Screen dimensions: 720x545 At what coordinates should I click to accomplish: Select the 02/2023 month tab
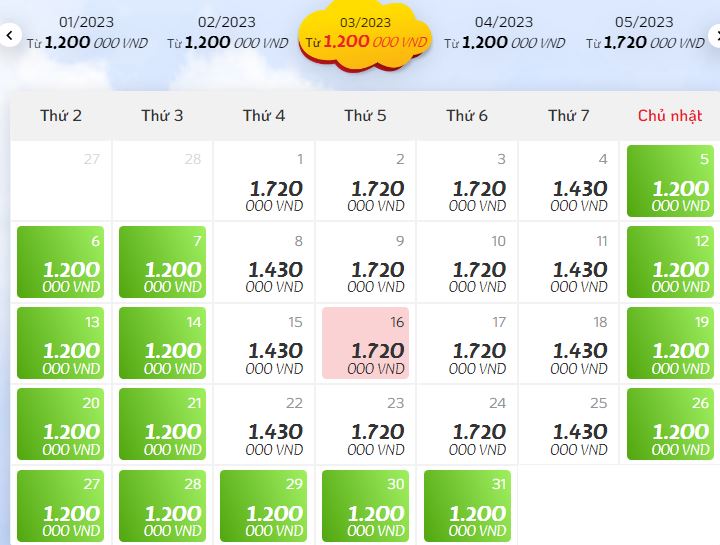pos(227,33)
